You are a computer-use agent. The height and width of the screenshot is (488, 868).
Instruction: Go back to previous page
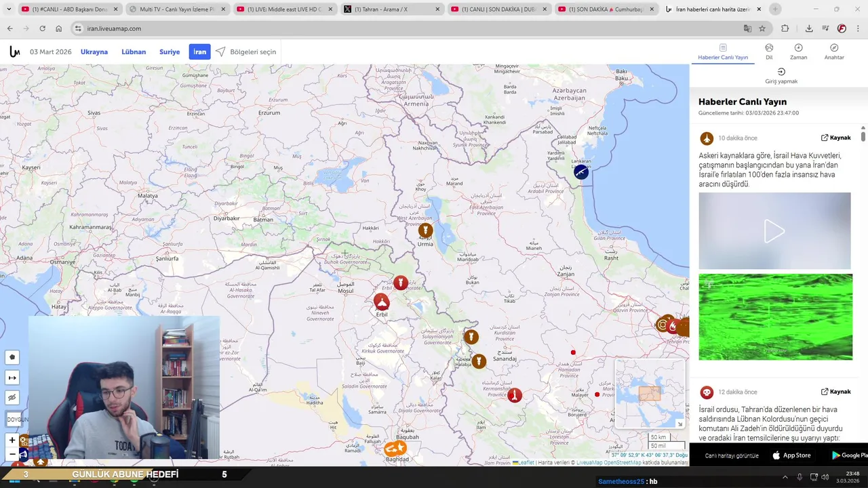(9, 28)
